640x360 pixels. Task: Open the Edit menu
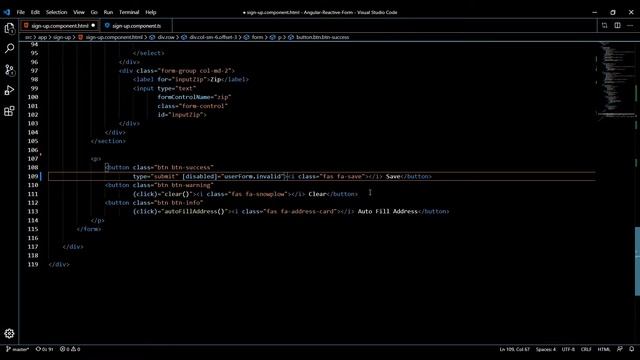tap(36, 12)
